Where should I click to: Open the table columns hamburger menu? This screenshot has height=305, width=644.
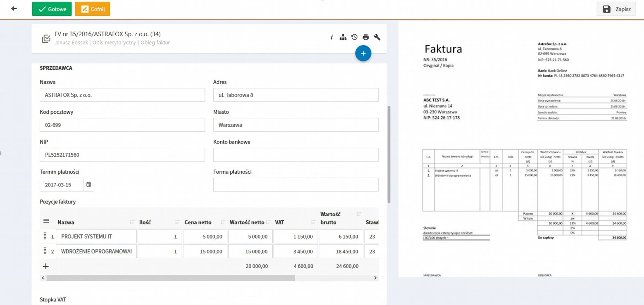pyautogui.click(x=46, y=221)
